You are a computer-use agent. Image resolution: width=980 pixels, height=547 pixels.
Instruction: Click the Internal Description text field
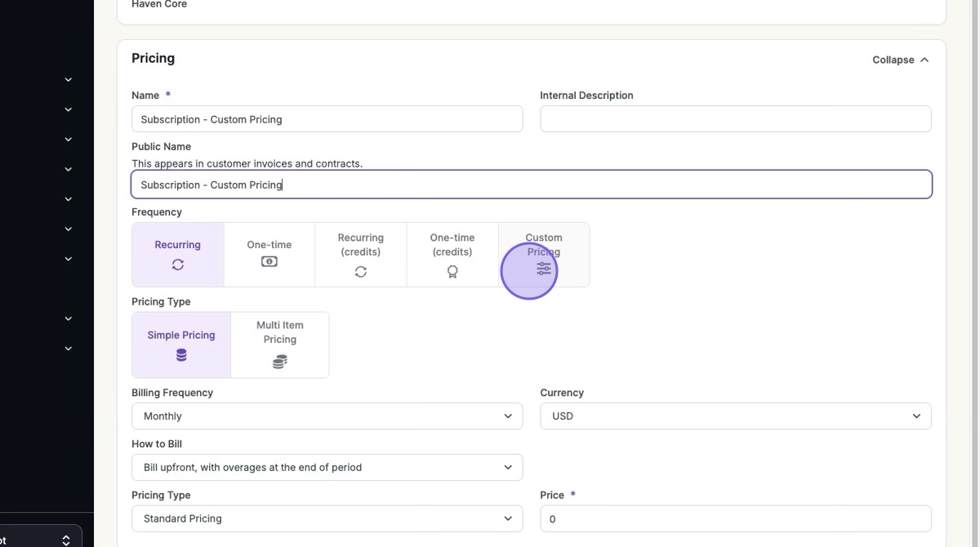click(735, 119)
